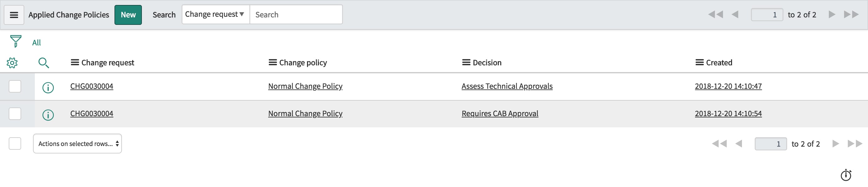This screenshot has height=187, width=868.
Task: Open Decision column options menu
Action: coord(466,62)
